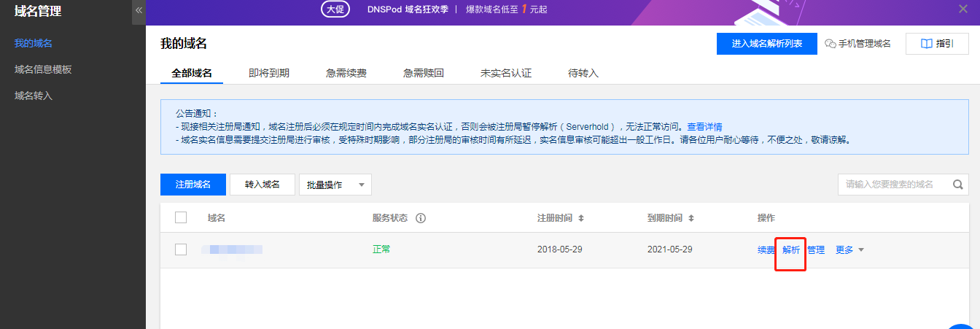Sort by 注册时间 using its sort arrows
Screen dimensions: 980x329
pos(582,218)
